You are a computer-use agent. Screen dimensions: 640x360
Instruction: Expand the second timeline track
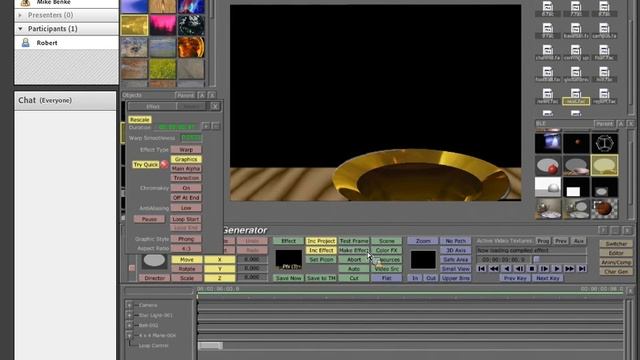129,316
